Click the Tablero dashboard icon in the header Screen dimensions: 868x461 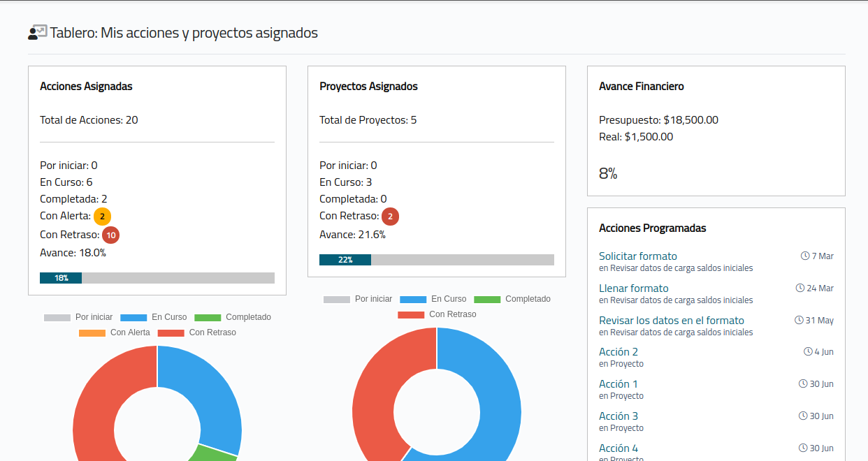(x=37, y=32)
